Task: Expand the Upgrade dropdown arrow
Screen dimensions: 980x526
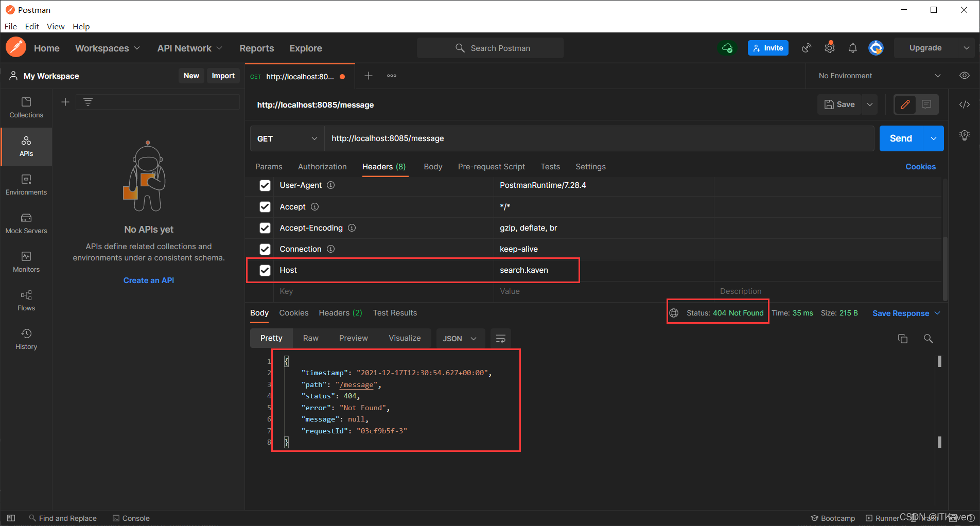Action: (966, 48)
